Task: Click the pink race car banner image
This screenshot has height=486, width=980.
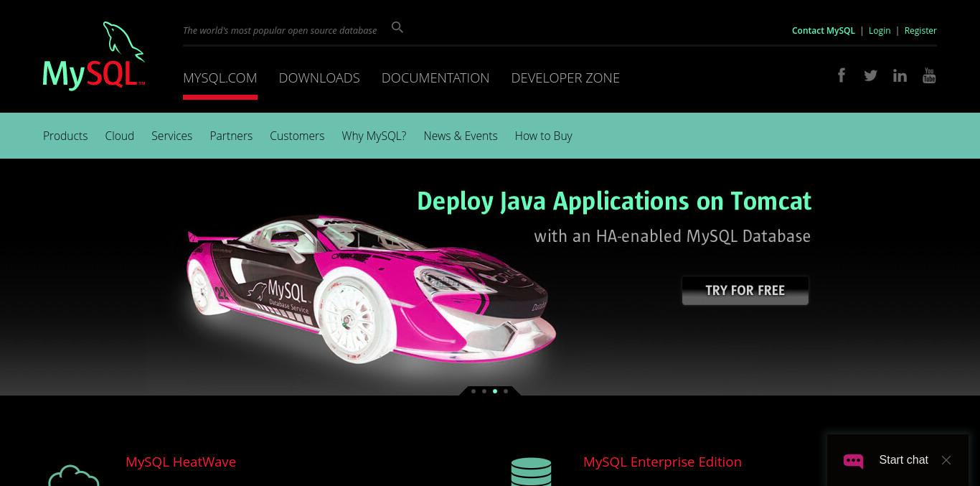Action: point(372,289)
